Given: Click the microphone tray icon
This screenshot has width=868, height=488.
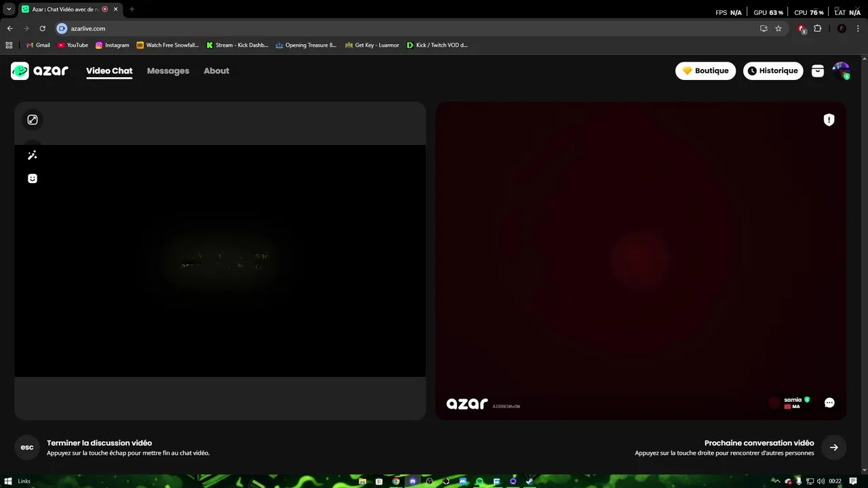Looking at the screenshot, I should [799, 481].
